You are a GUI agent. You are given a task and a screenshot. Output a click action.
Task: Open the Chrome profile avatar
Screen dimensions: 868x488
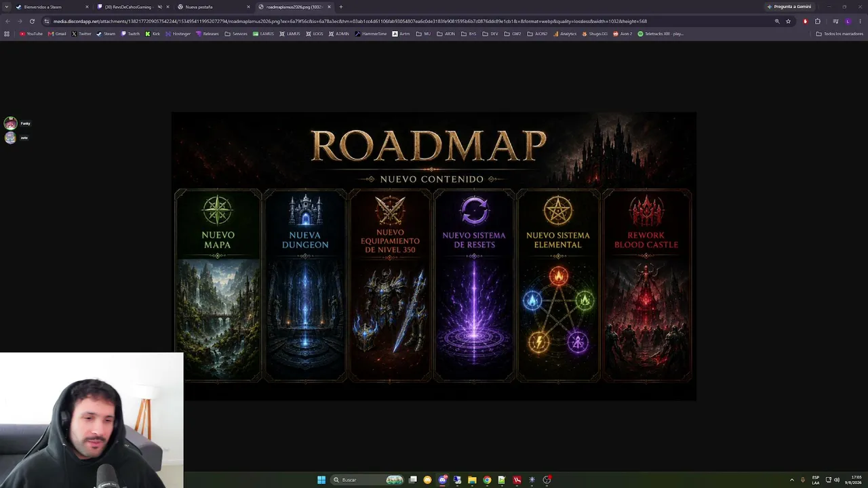tap(848, 21)
